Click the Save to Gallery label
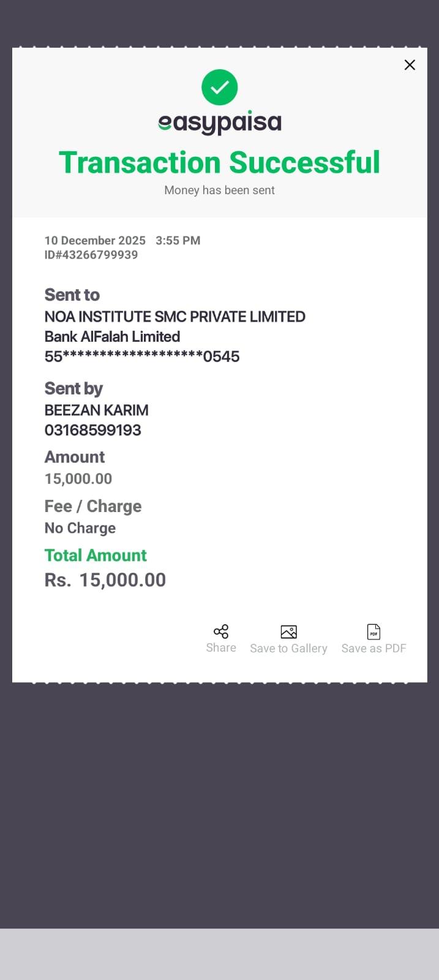 click(288, 649)
